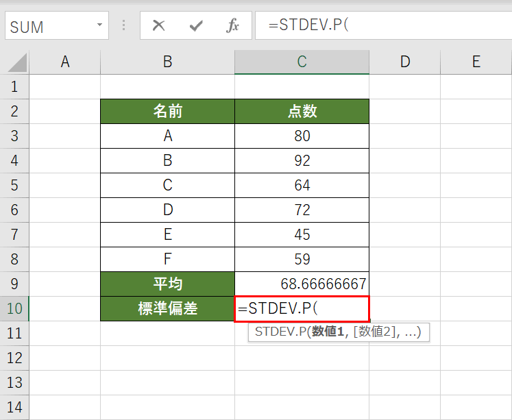
Task: Click the 平均 label cell
Action: [x=167, y=284]
